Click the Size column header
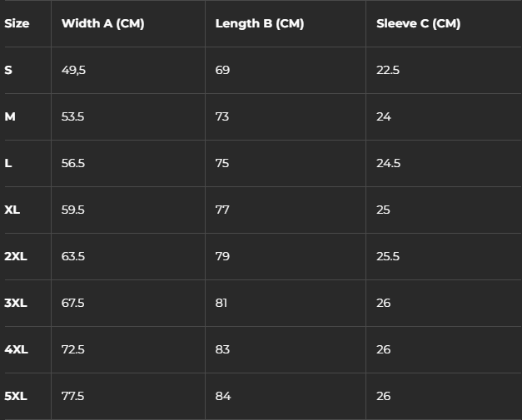Image resolution: width=522 pixels, height=420 pixels. click(17, 23)
